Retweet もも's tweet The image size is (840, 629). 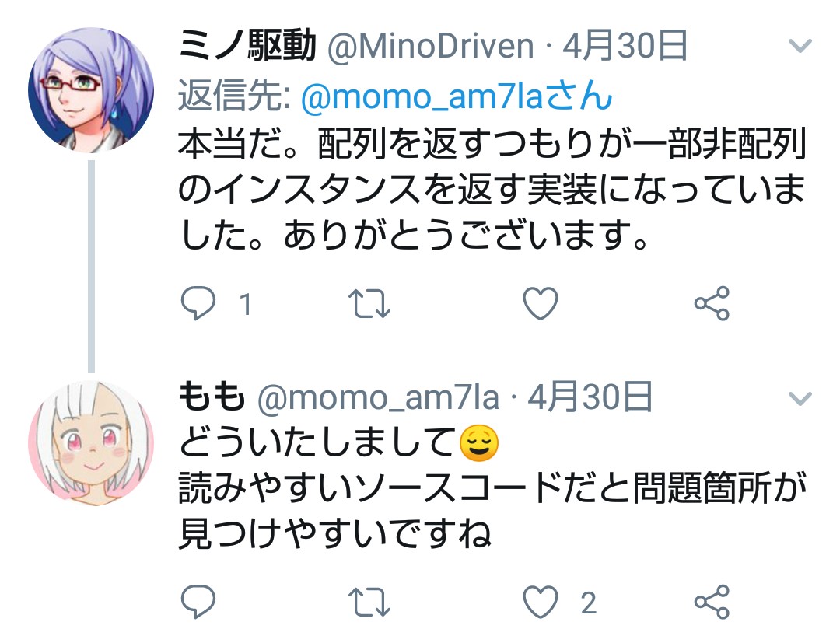(x=369, y=603)
